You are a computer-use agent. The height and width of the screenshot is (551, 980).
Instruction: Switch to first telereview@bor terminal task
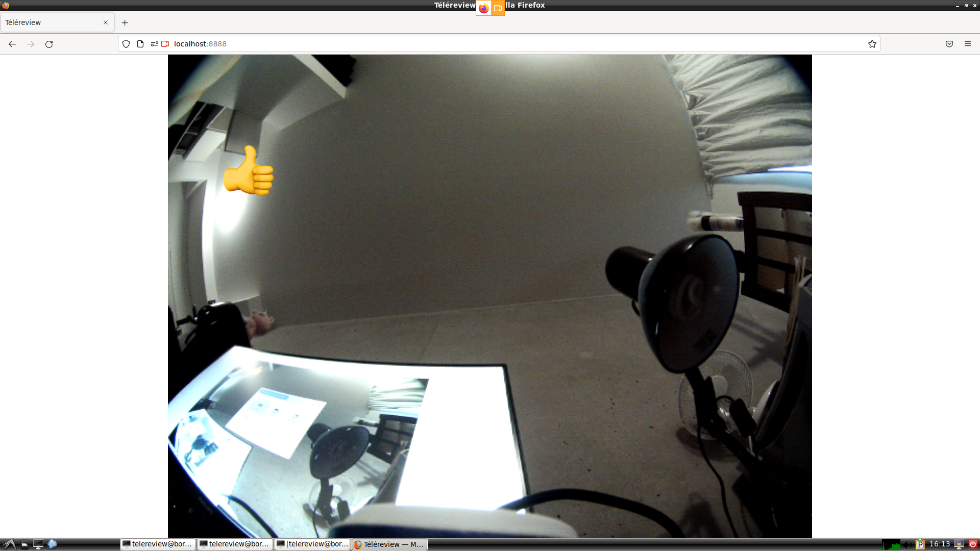coord(158,544)
